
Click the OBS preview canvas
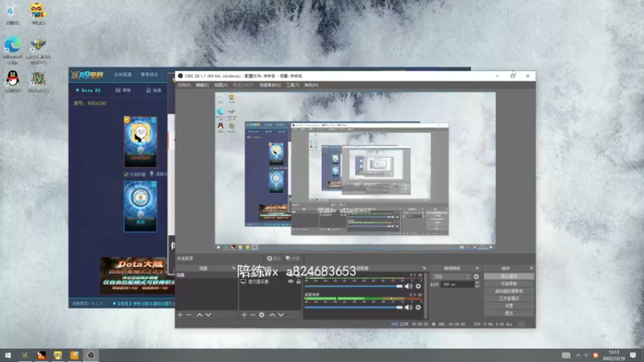(x=355, y=171)
